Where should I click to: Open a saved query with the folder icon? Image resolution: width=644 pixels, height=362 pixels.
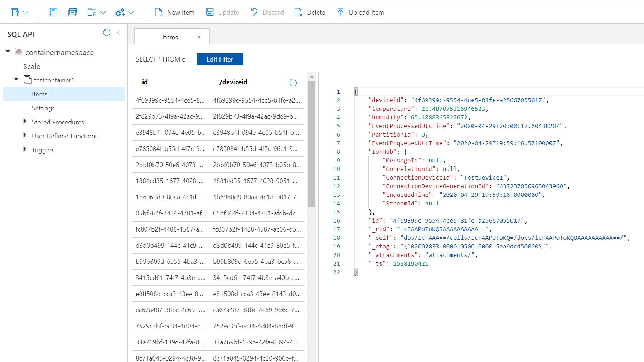[92, 12]
